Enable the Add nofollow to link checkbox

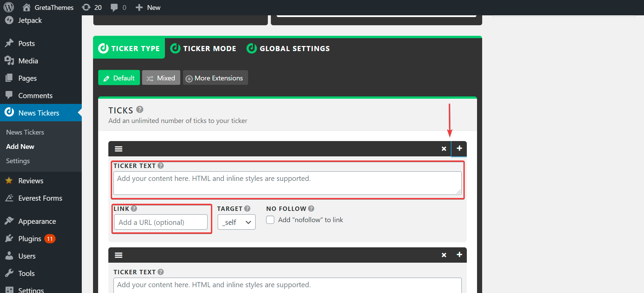270,220
